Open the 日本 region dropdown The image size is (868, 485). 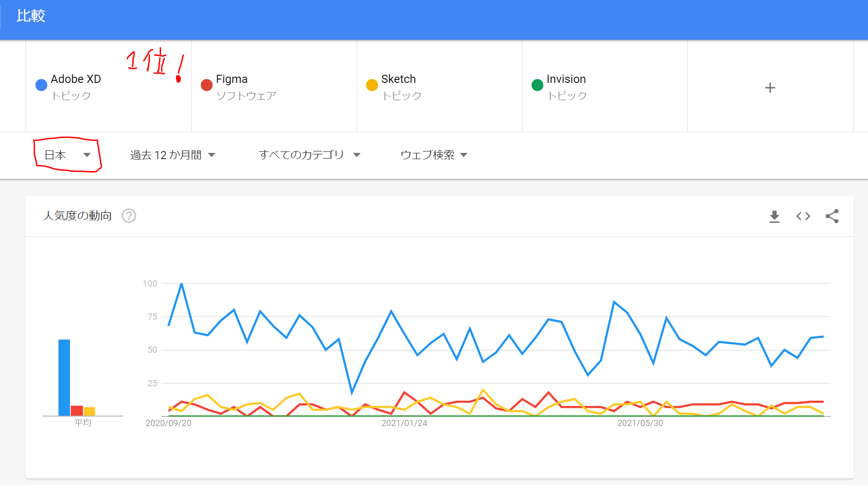pos(67,155)
